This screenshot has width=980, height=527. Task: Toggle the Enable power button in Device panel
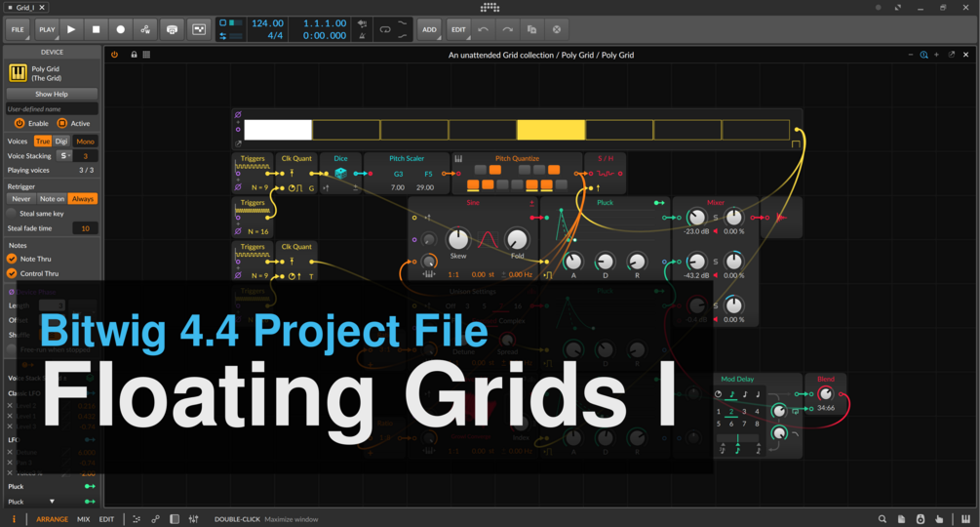tap(20, 123)
